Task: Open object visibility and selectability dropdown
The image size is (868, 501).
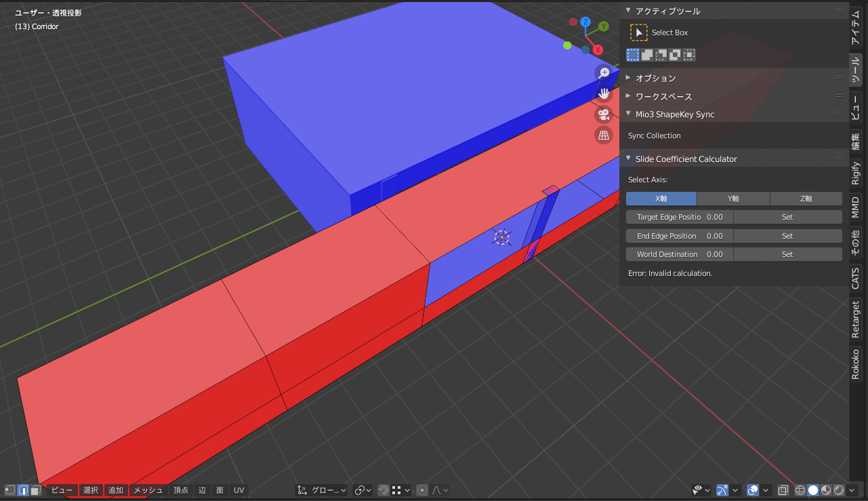Action: point(701,490)
